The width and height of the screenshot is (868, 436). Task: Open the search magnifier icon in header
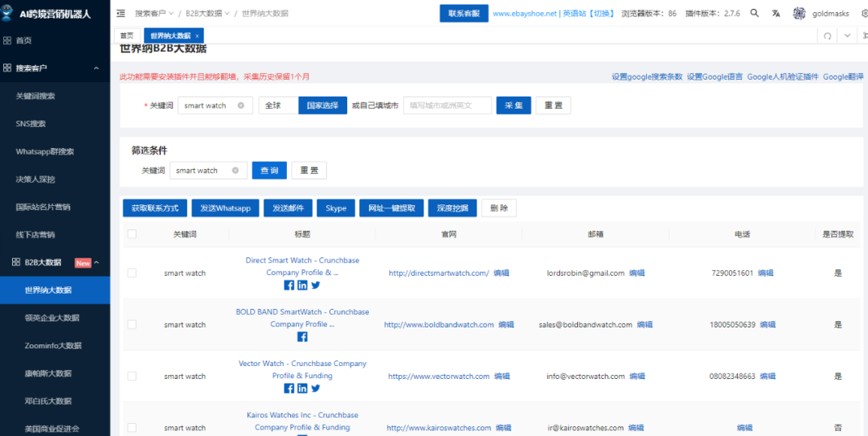click(755, 14)
